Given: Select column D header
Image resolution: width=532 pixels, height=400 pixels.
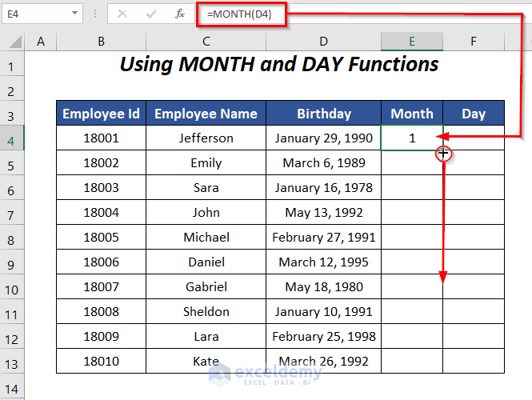Looking at the screenshot, I should click(x=324, y=42).
